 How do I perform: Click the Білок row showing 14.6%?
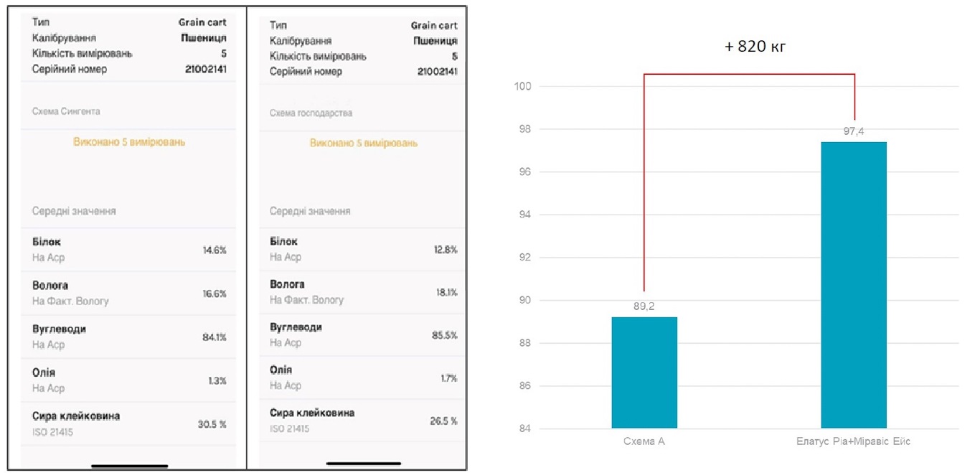[129, 250]
